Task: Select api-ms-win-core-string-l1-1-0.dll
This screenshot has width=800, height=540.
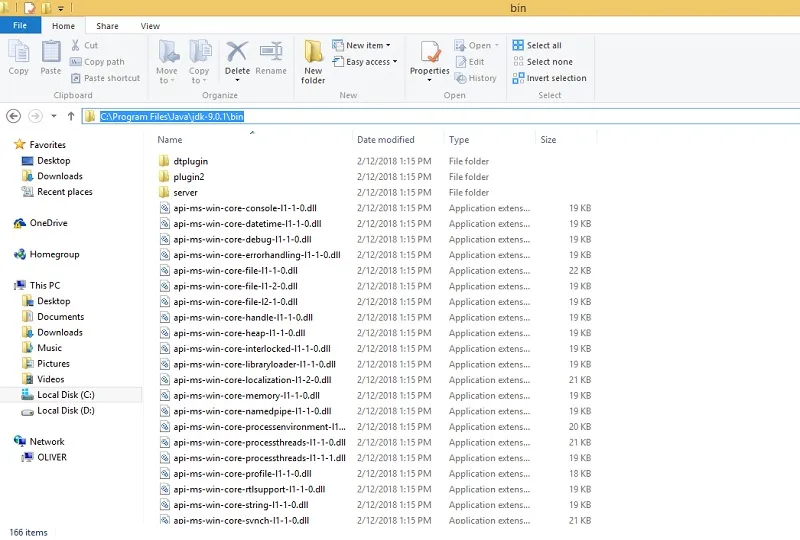Action: click(x=234, y=505)
